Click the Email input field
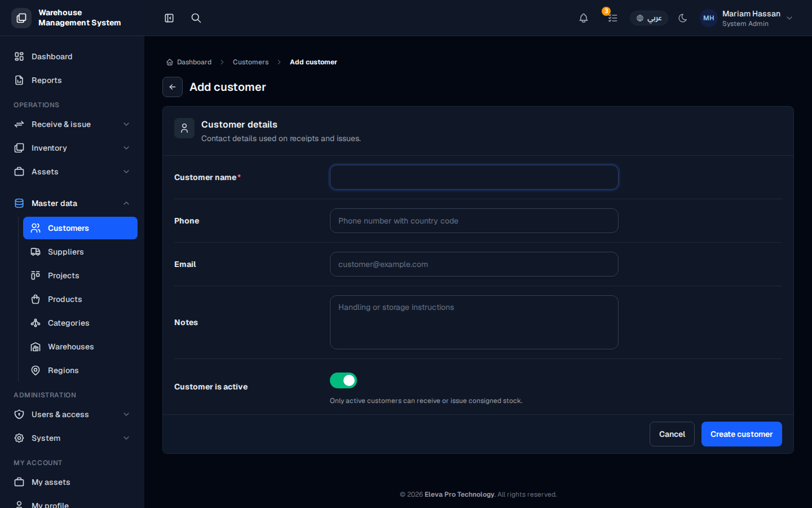 474,264
